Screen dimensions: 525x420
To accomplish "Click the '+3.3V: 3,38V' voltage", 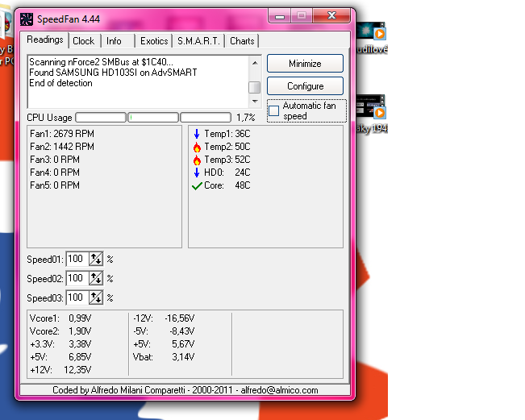I will (60, 344).
